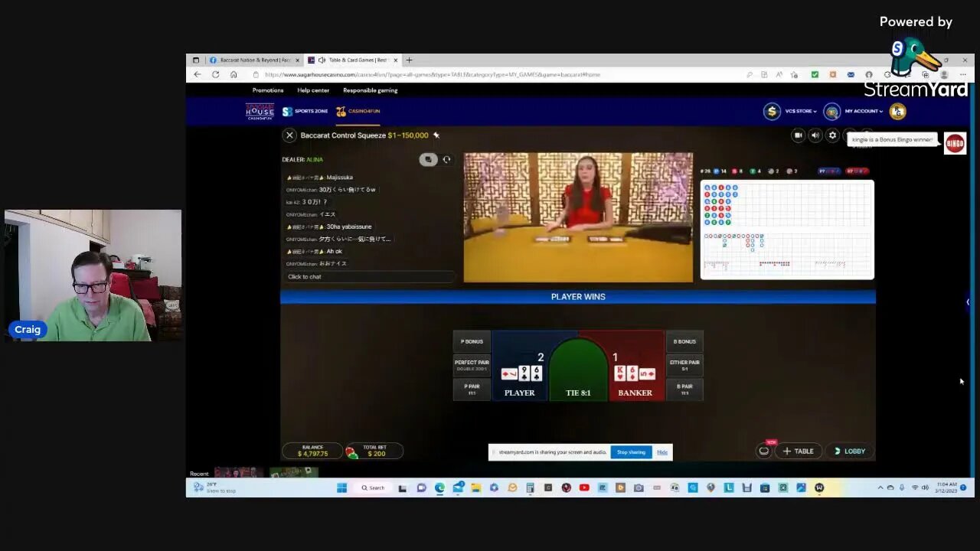
Task: Bet on the PLAYER area
Action: coord(521,366)
